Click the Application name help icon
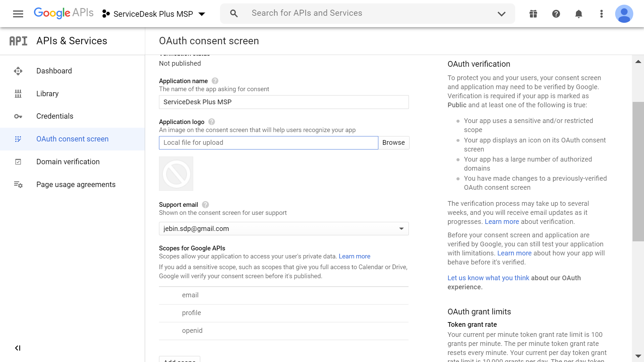Image resolution: width=644 pixels, height=362 pixels. coord(215,81)
